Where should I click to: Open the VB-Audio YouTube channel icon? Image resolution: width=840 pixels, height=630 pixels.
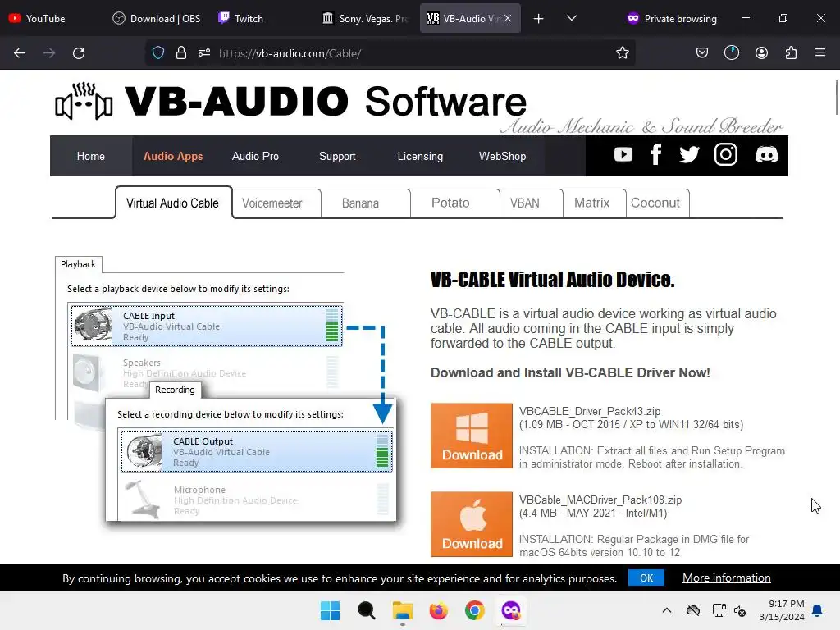623,155
